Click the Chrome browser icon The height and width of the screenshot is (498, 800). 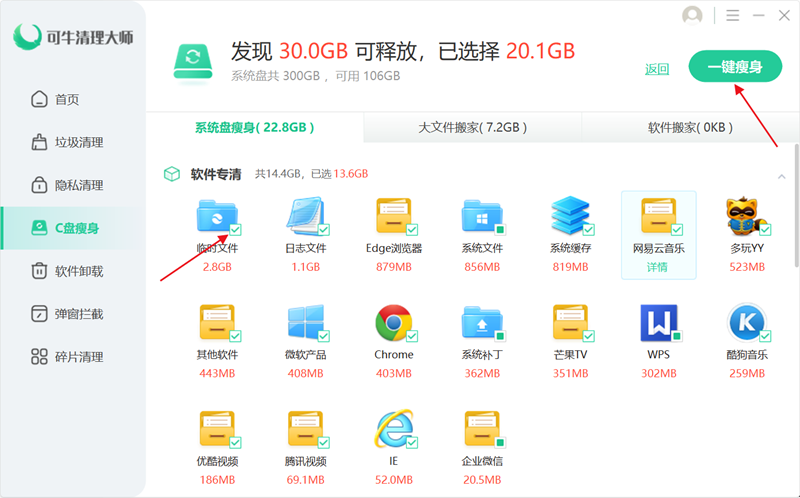tap(393, 322)
